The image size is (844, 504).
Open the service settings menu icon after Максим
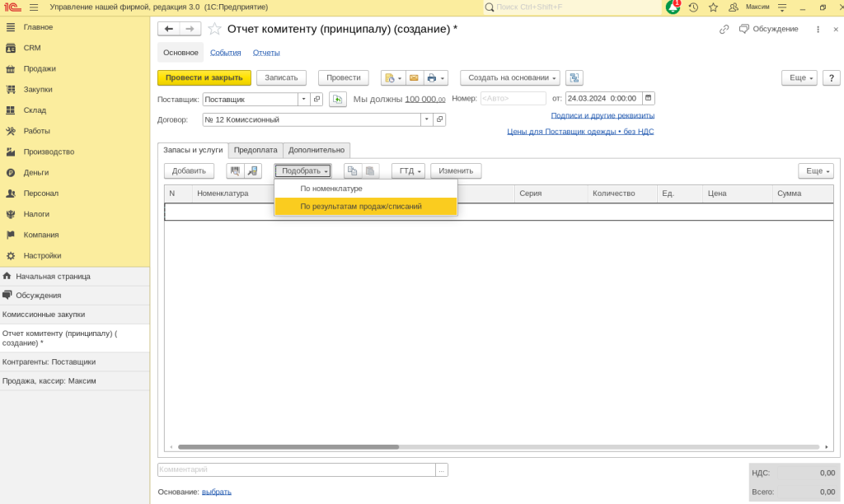pos(782,7)
